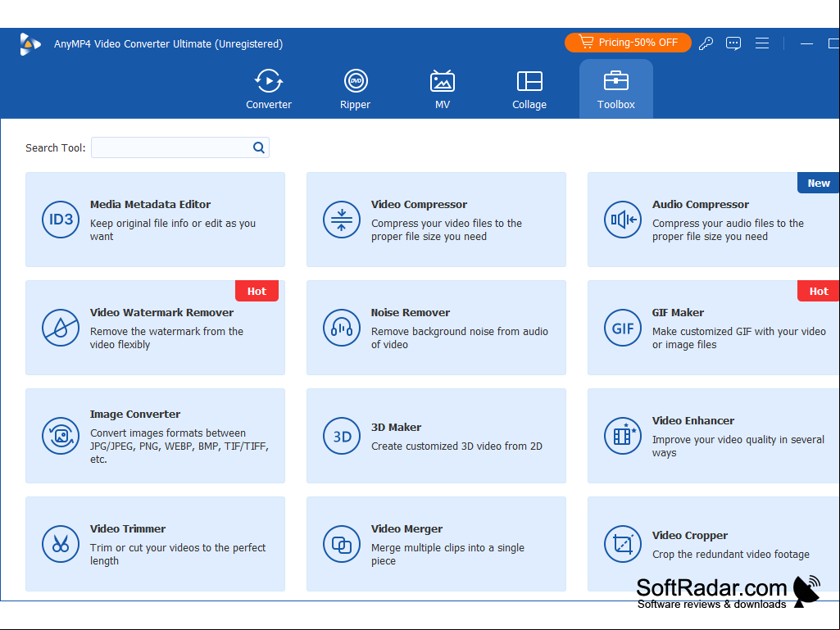Click the MV tab's picture icon

(443, 81)
